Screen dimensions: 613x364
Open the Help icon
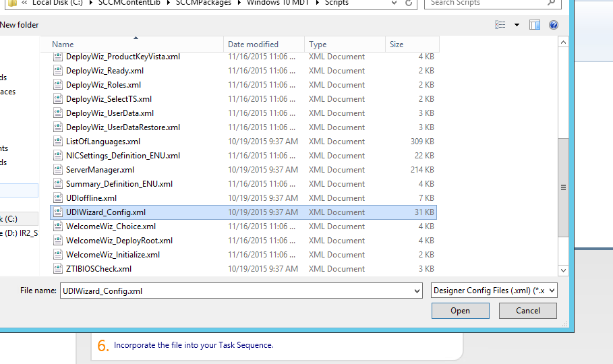coord(554,25)
